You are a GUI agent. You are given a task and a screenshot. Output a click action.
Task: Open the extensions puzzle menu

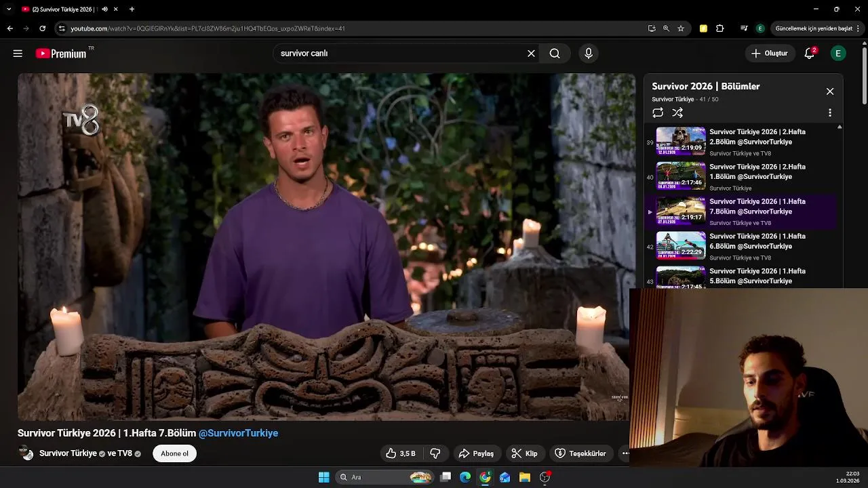pos(720,28)
